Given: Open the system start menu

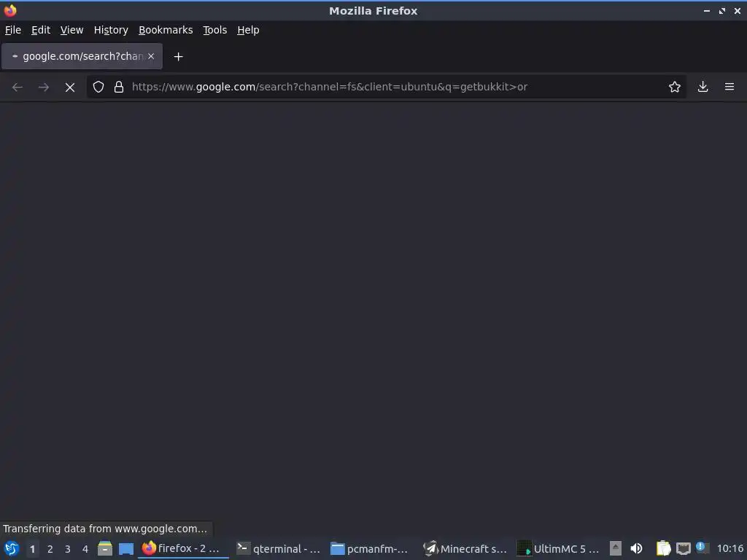Looking at the screenshot, I should click(x=12, y=548).
